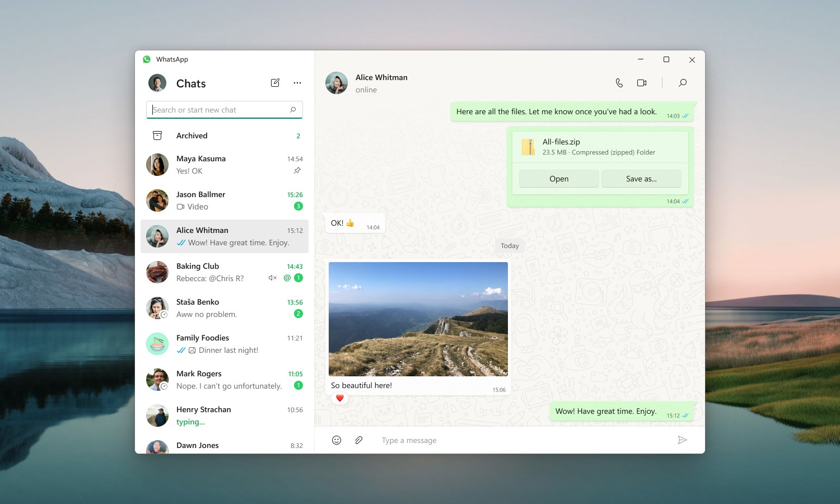
Task: Open the mountain landscape photo
Action: coord(418,319)
